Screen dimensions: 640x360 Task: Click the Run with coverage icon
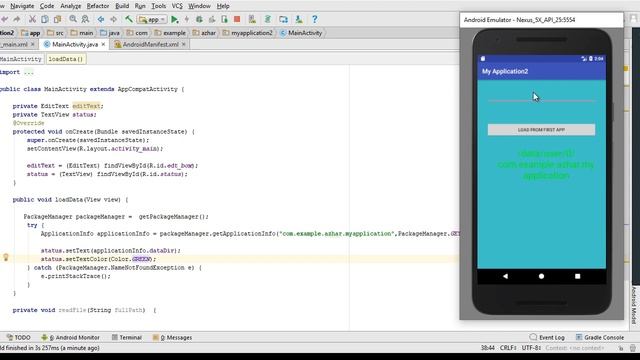[x=212, y=19]
